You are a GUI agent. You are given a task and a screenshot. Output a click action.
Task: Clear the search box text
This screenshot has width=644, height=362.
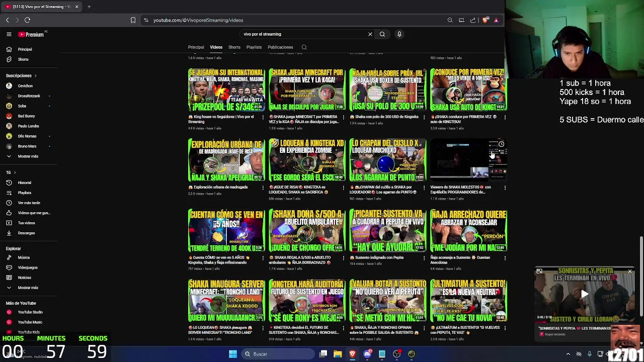coord(370,34)
